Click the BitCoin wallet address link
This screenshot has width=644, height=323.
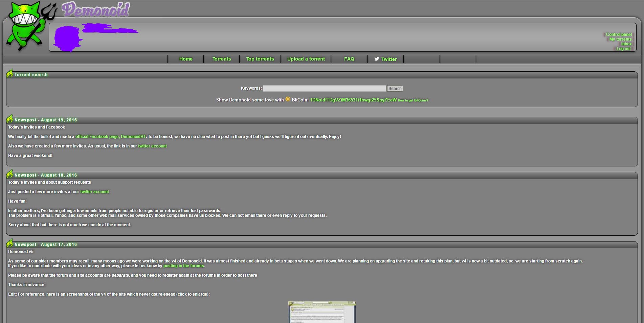point(353,100)
